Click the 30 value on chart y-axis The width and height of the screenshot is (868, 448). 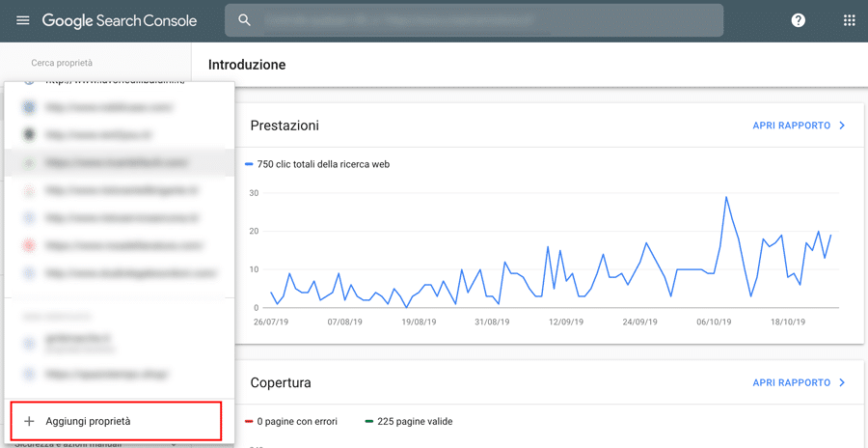[256, 193]
